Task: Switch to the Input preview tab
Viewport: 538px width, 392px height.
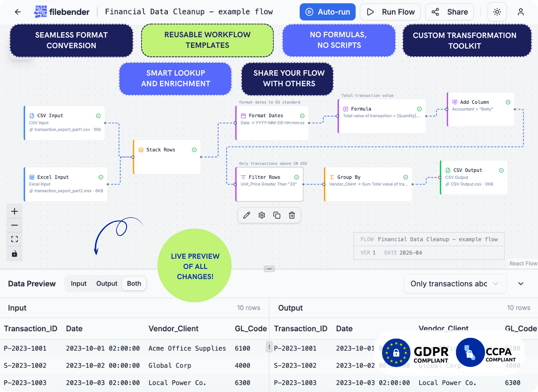Action: [78, 284]
